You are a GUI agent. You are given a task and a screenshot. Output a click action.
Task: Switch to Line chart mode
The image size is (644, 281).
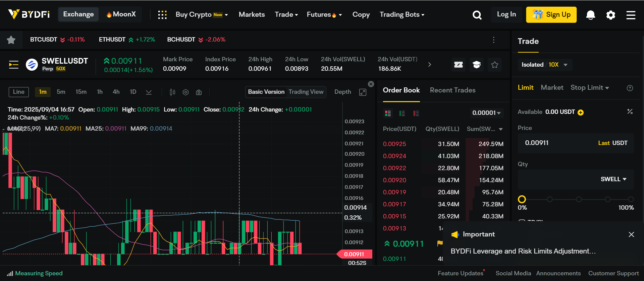(x=19, y=92)
